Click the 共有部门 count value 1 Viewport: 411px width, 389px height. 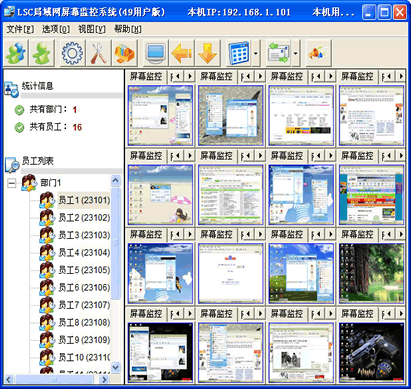75,110
